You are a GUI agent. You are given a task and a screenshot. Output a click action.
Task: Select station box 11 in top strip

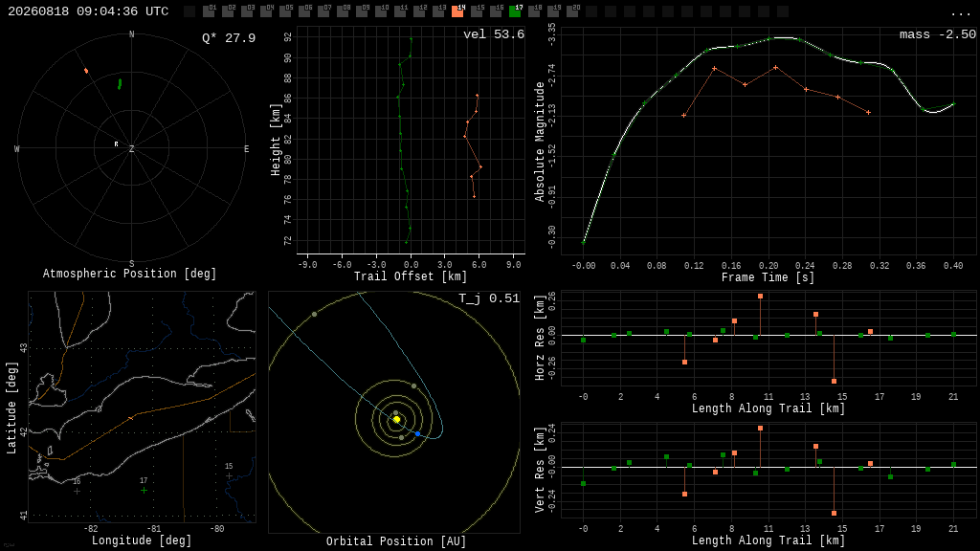click(x=400, y=11)
